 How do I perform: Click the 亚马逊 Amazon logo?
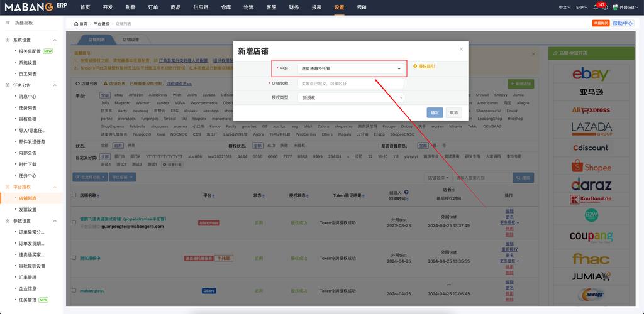pyautogui.click(x=591, y=92)
